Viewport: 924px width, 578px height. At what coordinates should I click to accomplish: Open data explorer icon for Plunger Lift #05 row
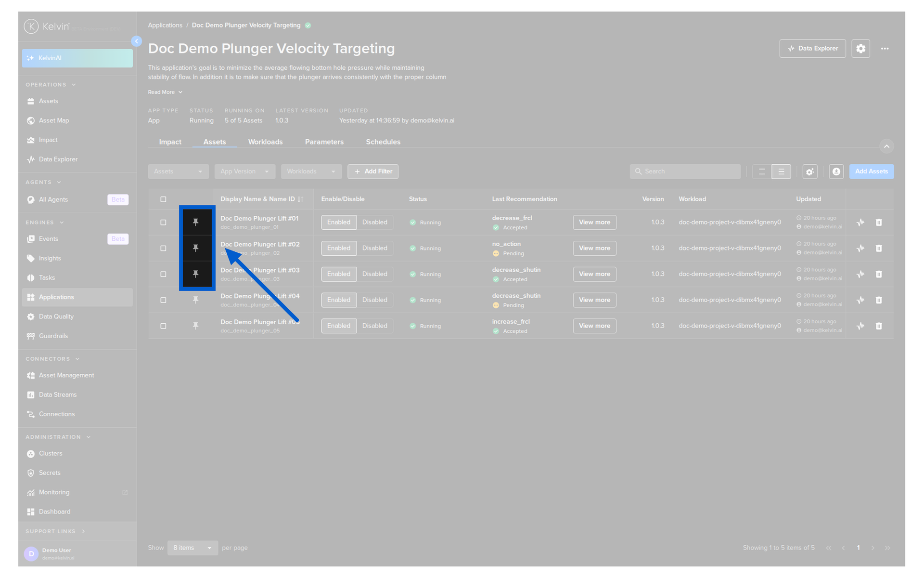click(860, 326)
